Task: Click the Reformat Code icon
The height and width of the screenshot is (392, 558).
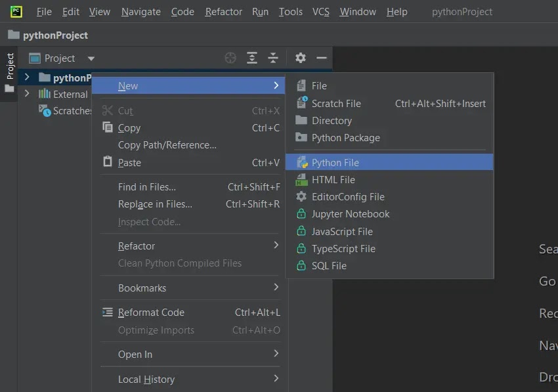Action: click(108, 313)
